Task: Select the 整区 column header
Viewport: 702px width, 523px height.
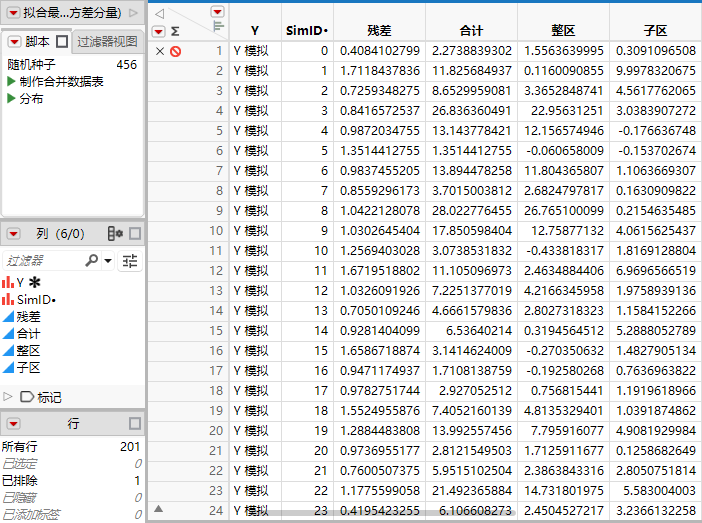Action: click(563, 31)
